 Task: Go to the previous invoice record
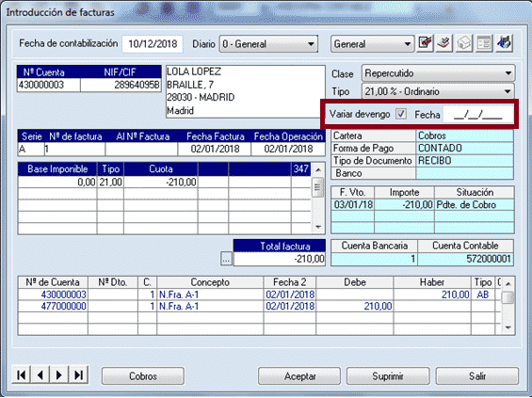[40, 374]
